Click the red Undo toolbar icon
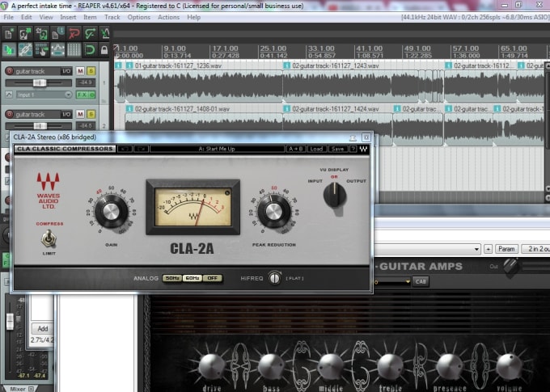Viewport: 550px width, 392px height. [74, 34]
